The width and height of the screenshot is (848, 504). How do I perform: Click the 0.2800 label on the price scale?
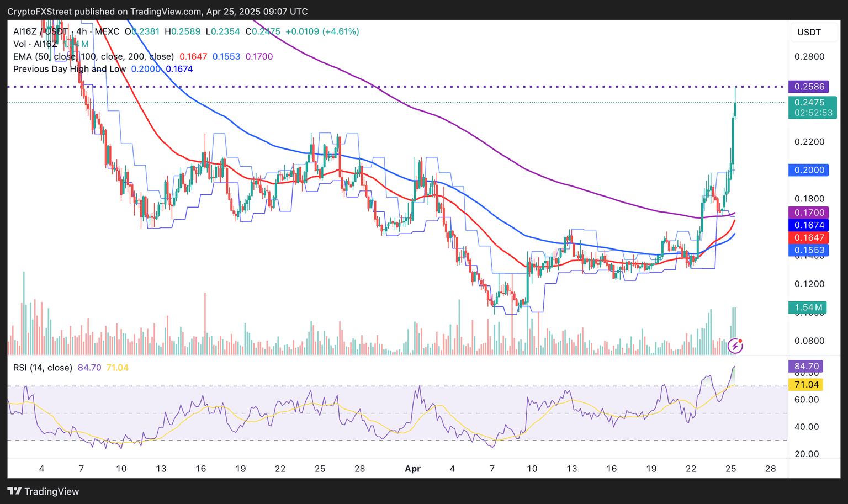[x=809, y=56]
